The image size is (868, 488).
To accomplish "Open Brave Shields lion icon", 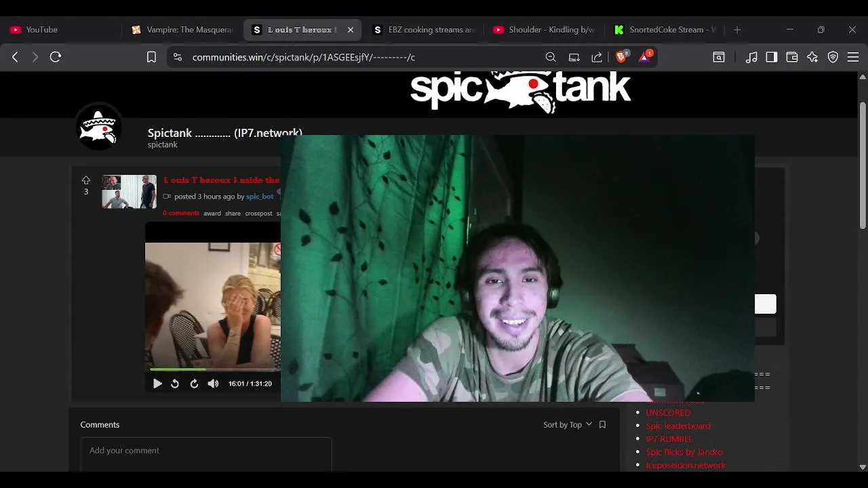I will (x=621, y=57).
